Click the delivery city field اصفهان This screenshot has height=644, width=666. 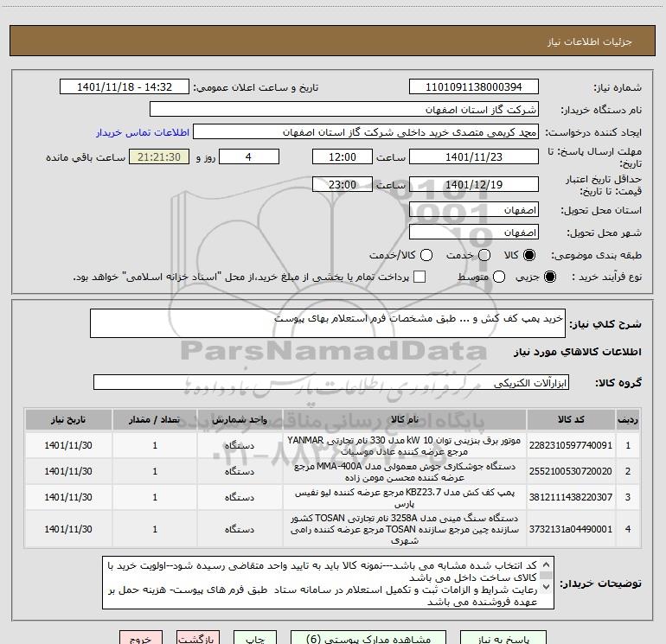(474, 232)
